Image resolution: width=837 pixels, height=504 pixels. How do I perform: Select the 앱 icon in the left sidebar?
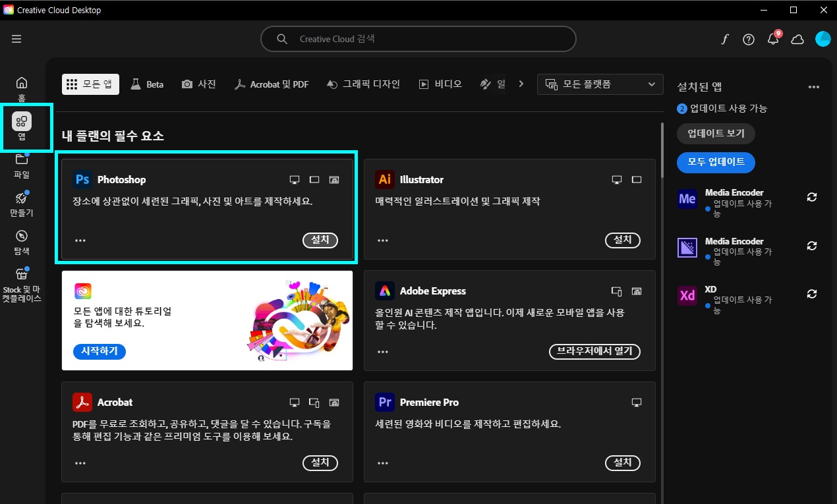22,126
